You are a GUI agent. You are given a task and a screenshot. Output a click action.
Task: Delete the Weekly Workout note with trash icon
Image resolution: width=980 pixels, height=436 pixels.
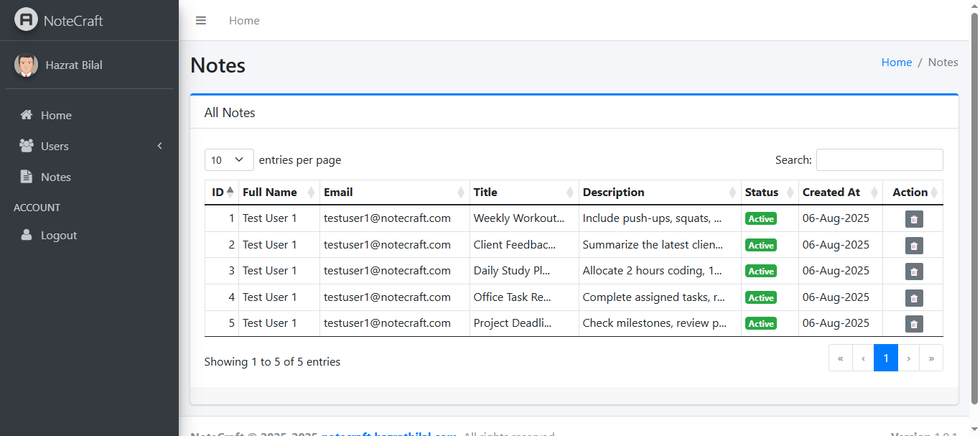914,219
